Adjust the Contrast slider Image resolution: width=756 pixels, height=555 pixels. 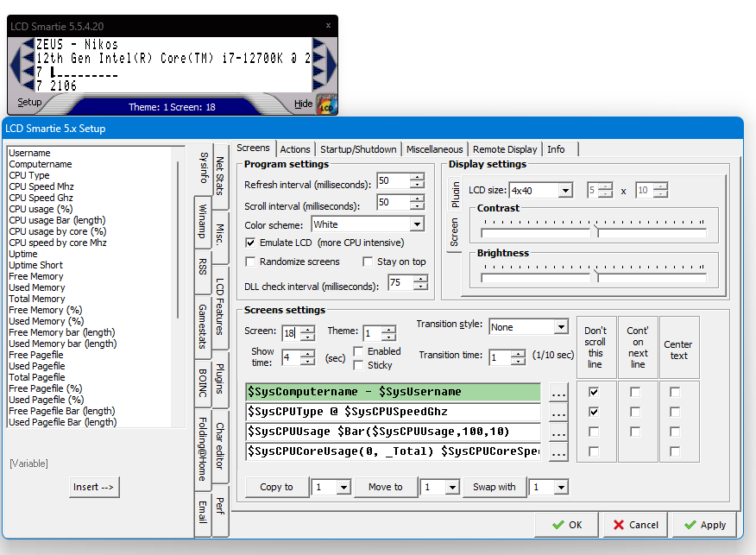click(x=595, y=231)
